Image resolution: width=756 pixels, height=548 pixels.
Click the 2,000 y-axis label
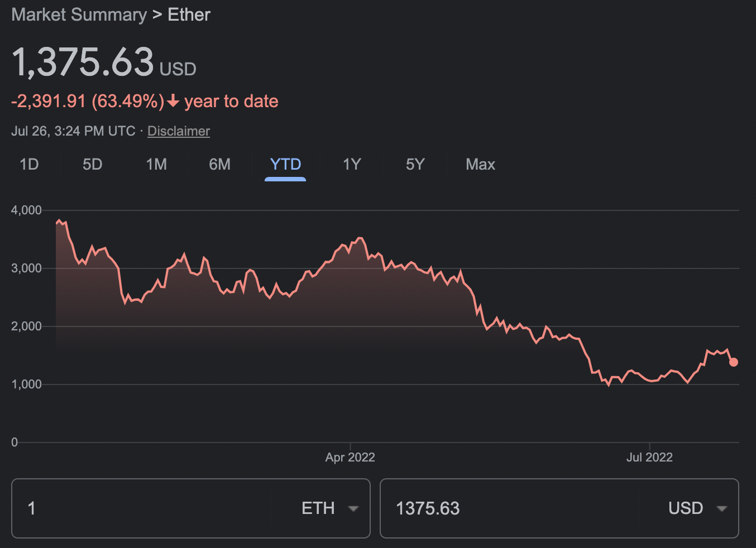point(26,326)
